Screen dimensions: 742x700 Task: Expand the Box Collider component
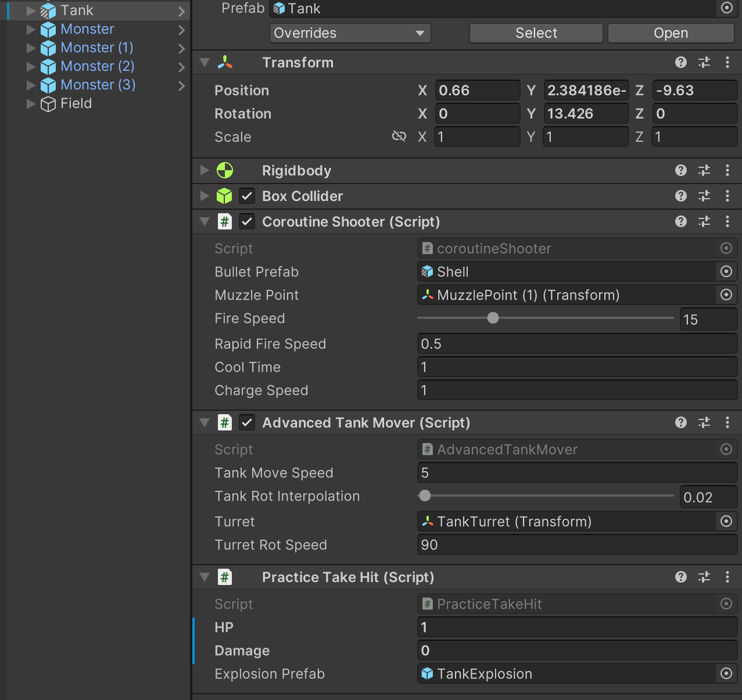click(x=205, y=196)
